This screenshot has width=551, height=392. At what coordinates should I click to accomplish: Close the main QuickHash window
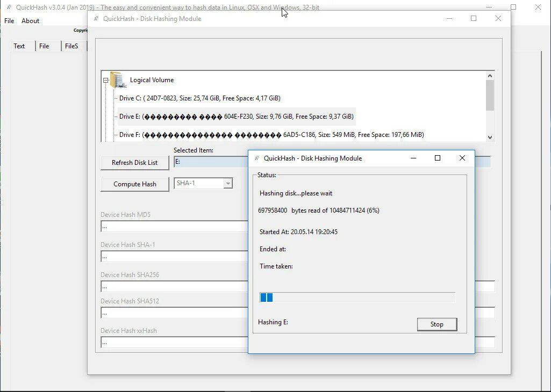coord(538,7)
